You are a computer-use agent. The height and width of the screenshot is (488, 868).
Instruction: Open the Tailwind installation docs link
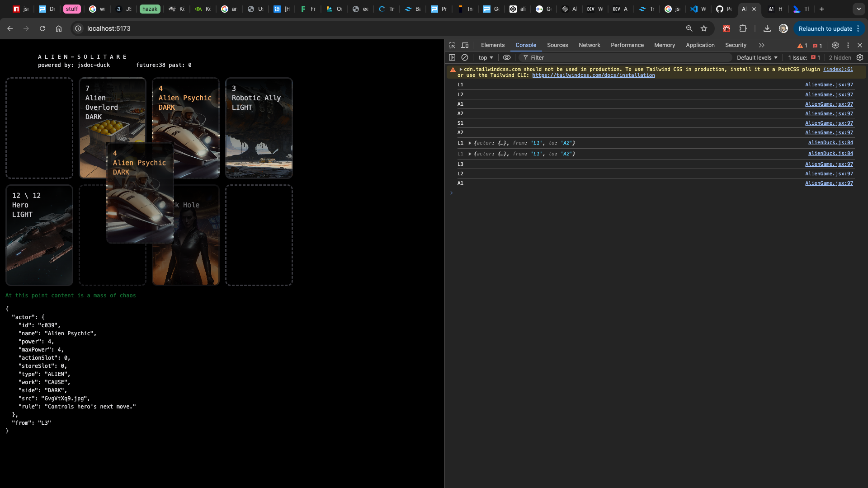(x=593, y=75)
